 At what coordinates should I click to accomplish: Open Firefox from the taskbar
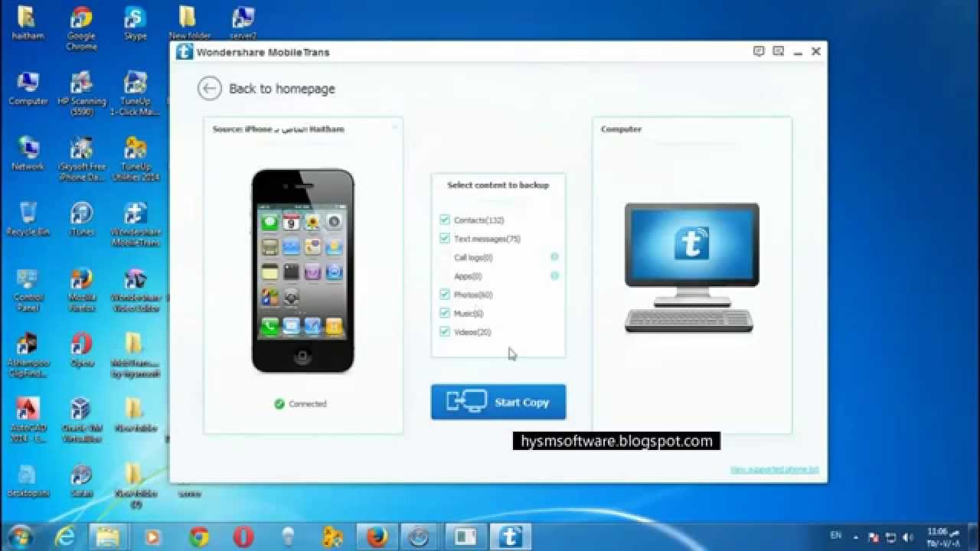(x=376, y=536)
